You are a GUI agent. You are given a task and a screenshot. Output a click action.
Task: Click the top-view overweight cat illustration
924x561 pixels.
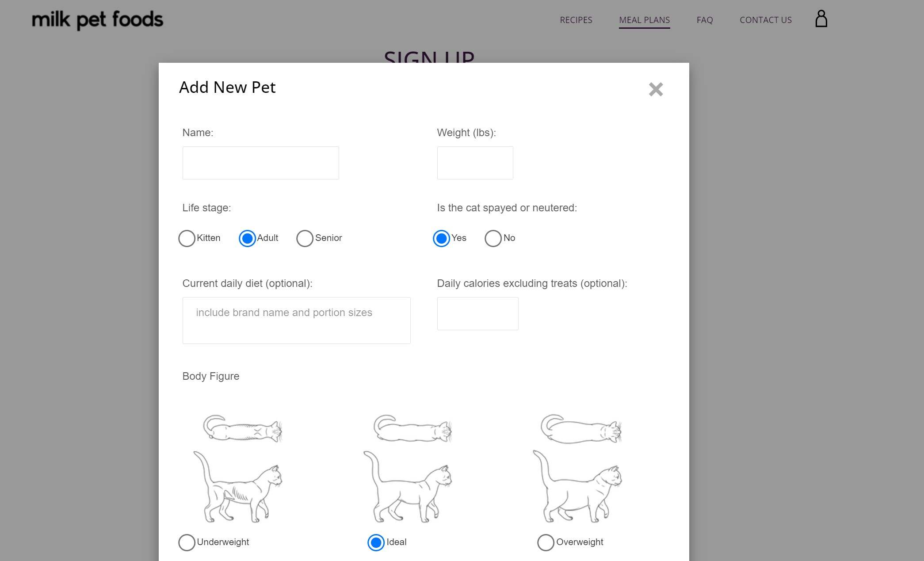tap(580, 427)
